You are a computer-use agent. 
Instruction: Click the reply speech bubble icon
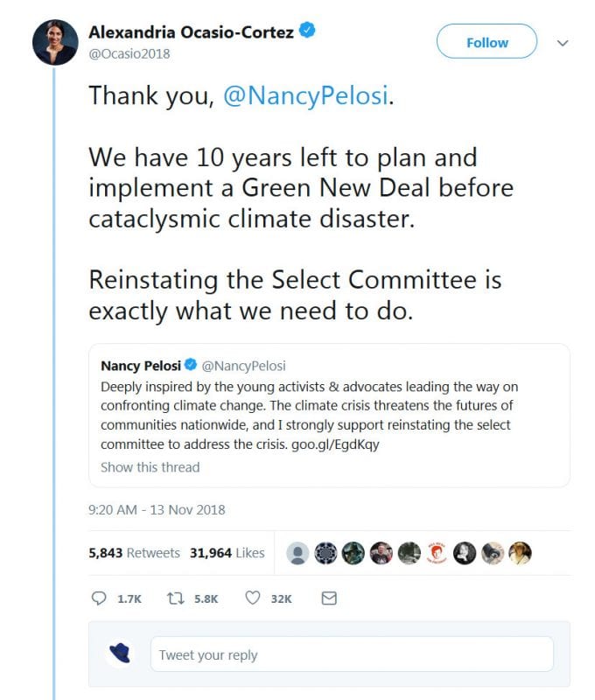pos(99,598)
